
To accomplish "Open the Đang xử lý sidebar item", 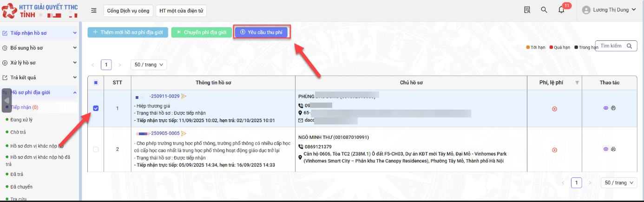I will point(21,119).
